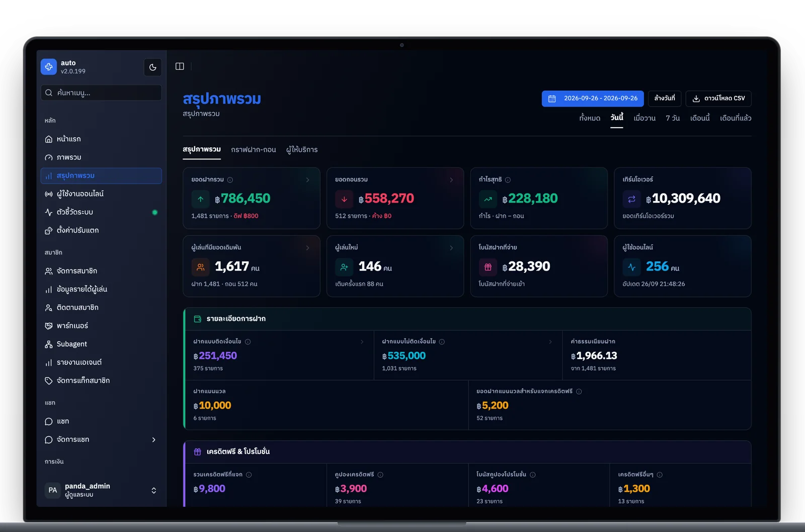Viewport: 805px width, 532px height.
Task: Click the PA user avatar
Action: (x=53, y=490)
